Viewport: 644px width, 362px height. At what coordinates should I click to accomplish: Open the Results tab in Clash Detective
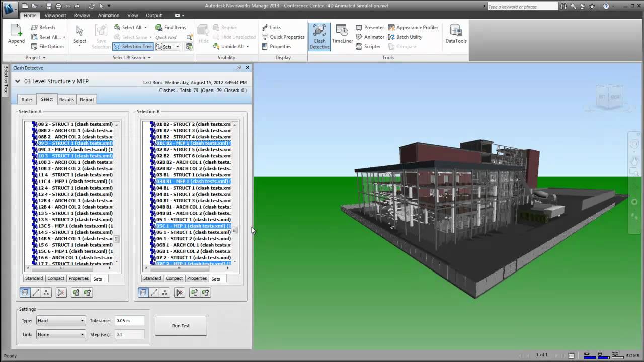(x=66, y=99)
